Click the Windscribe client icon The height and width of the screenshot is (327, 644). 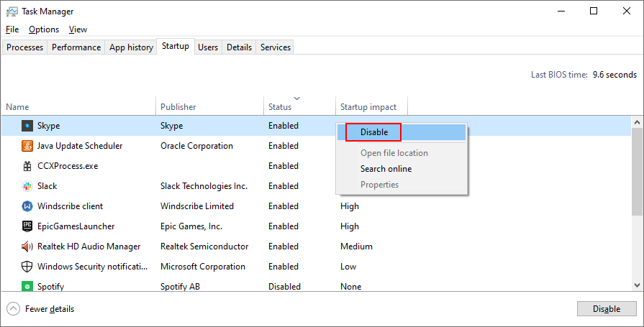(x=27, y=206)
